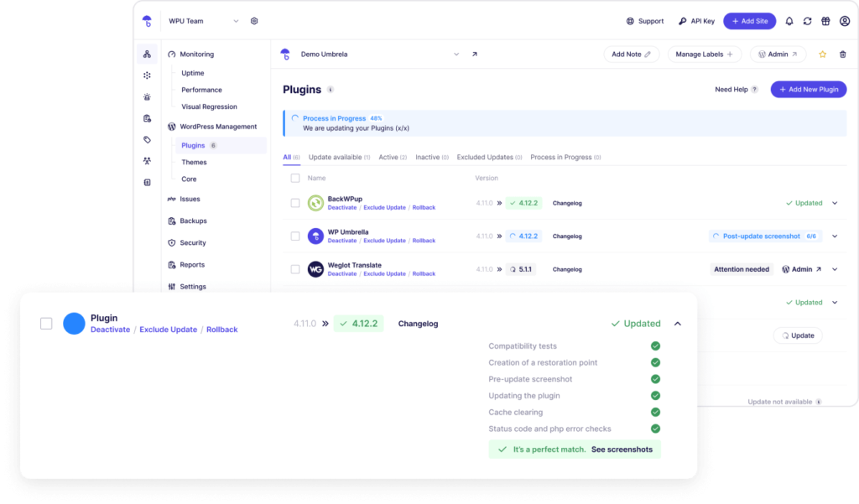Open Demo Umbrela site external link arrow
The height and width of the screenshot is (504, 859).
[x=474, y=55]
